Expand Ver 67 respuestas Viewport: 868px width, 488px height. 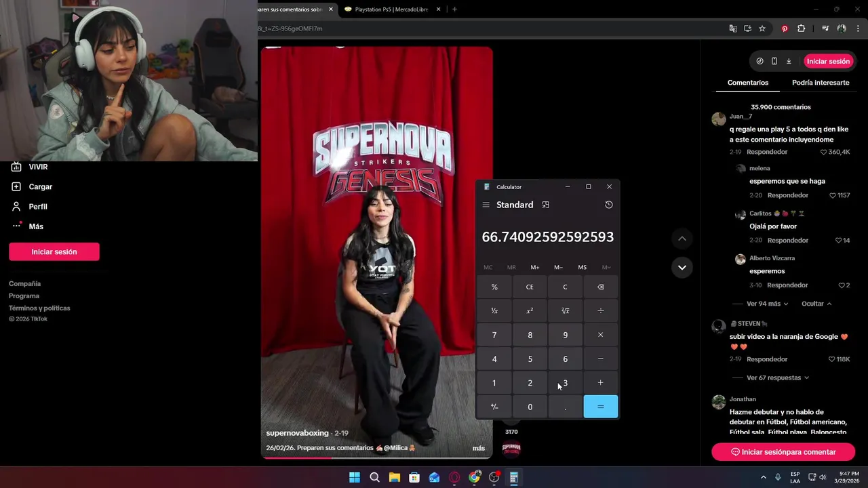point(778,378)
